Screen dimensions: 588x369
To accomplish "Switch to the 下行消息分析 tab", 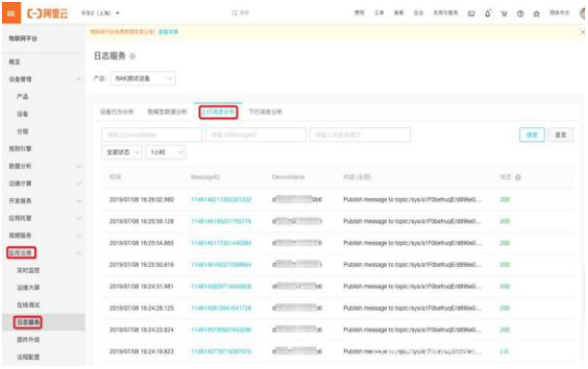I will (265, 112).
